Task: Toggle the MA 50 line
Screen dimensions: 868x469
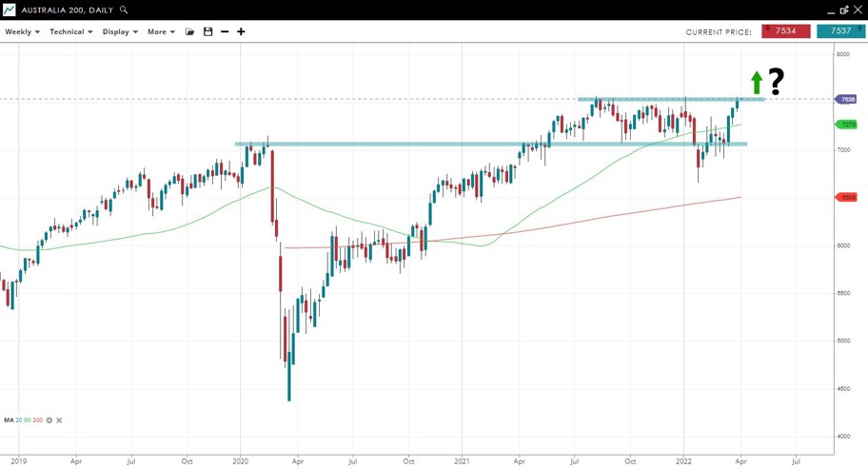Action: 27,420
